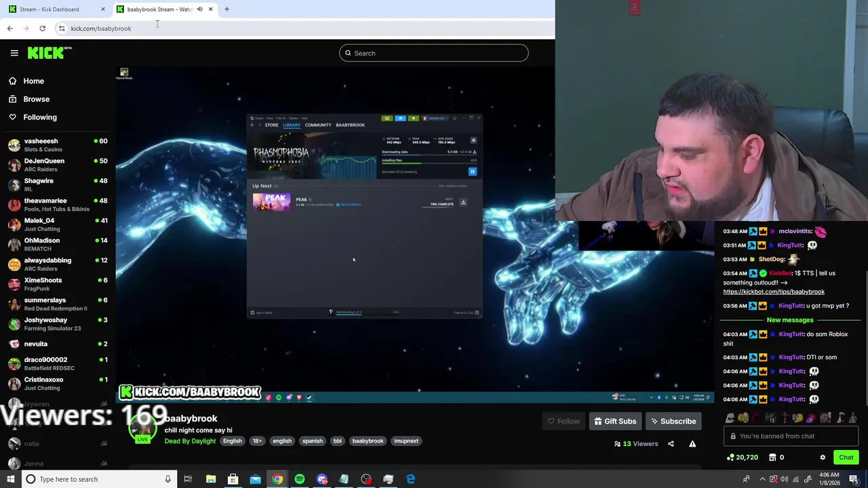Open DeJenQueen channel in sidebar
The height and width of the screenshot is (488, 868).
[58, 165]
